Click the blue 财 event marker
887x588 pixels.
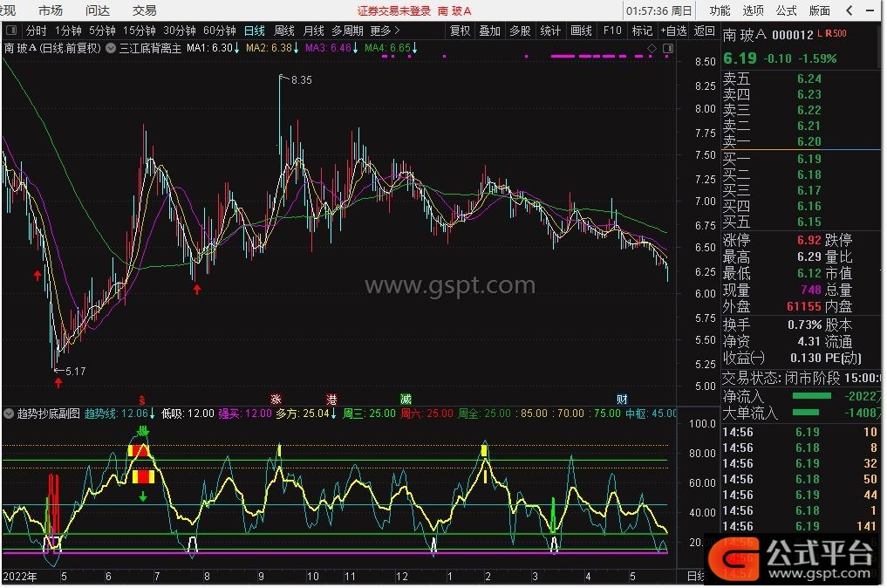(x=622, y=399)
